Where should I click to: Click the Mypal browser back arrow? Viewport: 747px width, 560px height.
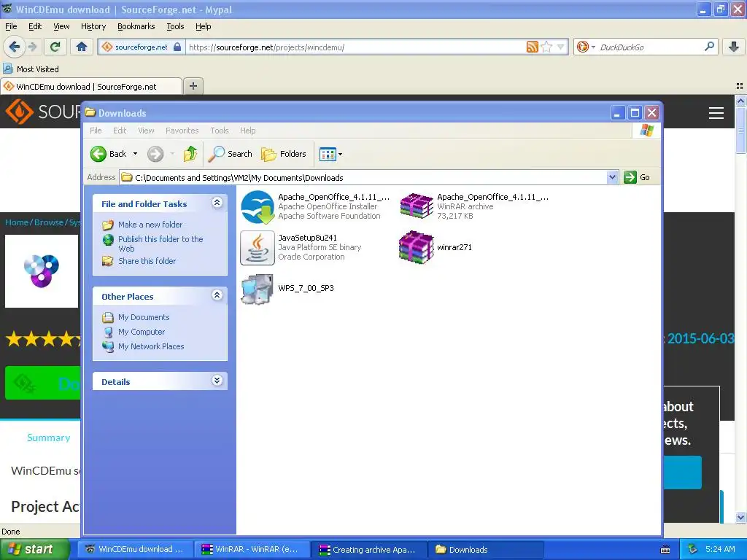14,47
